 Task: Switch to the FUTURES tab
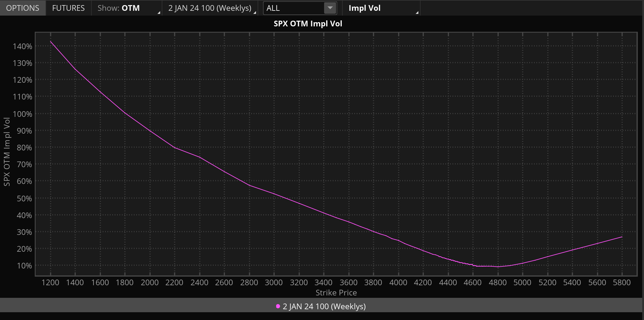coord(68,8)
